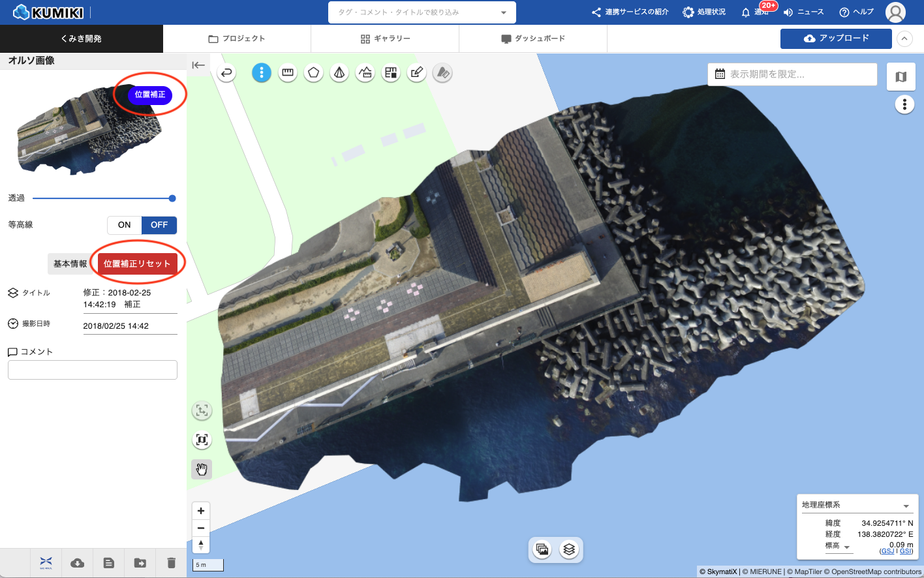Screen dimensions: 924x578
Task: Click the trash delete icon
Action: pos(171,562)
